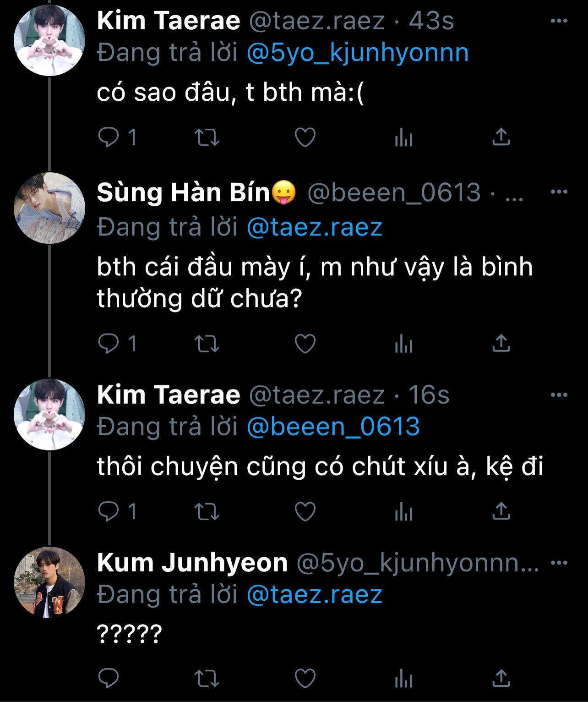Open Kum Junhyeon's profile picture

pyautogui.click(x=49, y=582)
